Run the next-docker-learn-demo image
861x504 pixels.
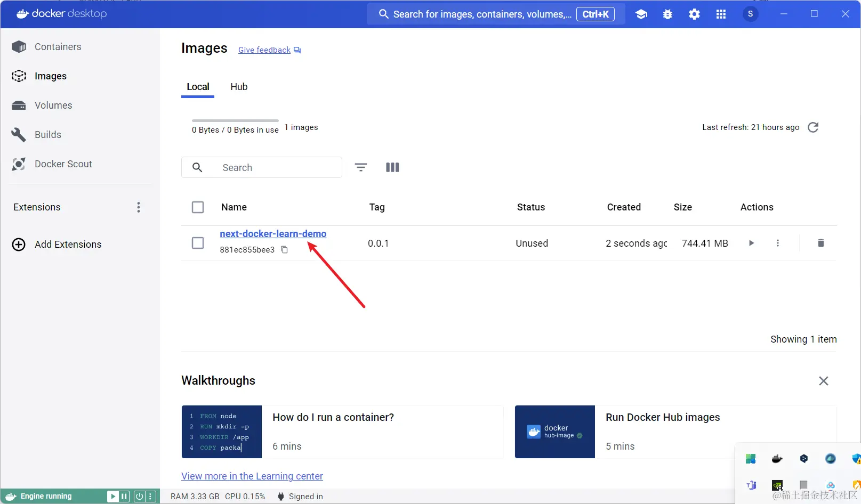tap(751, 243)
